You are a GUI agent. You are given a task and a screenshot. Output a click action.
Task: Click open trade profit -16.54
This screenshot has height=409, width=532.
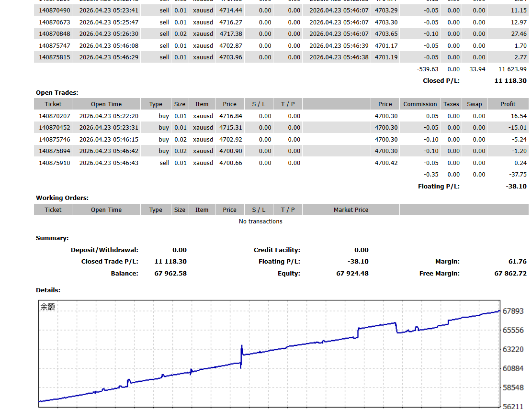coord(518,116)
